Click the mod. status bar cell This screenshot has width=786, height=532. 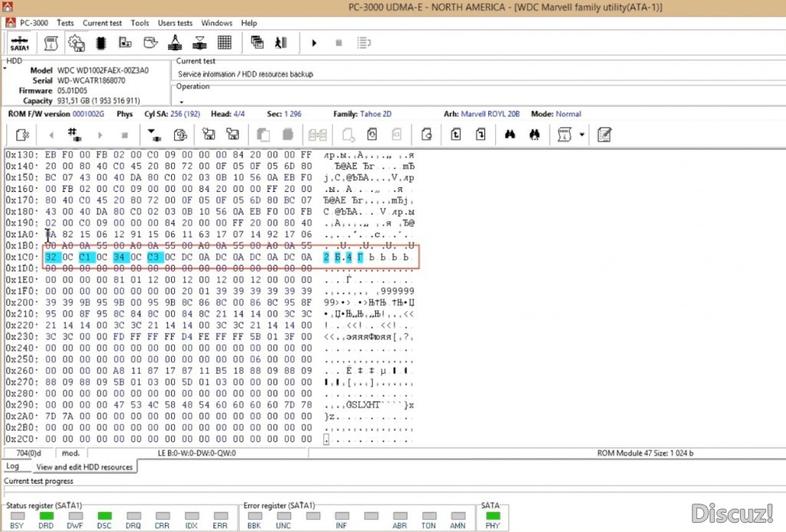pyautogui.click(x=71, y=453)
